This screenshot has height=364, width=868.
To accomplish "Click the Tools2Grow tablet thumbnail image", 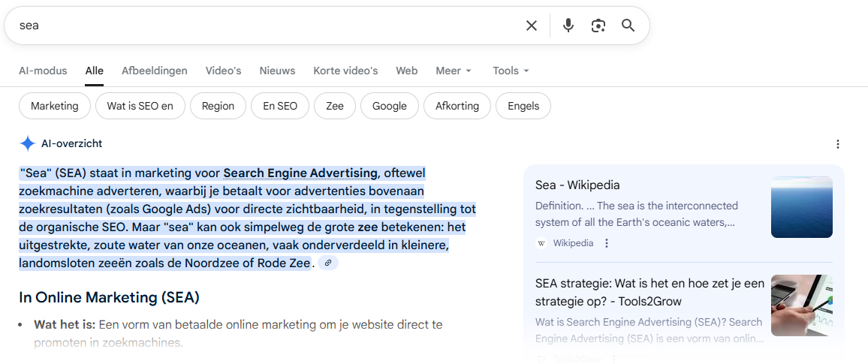I will tap(802, 305).
